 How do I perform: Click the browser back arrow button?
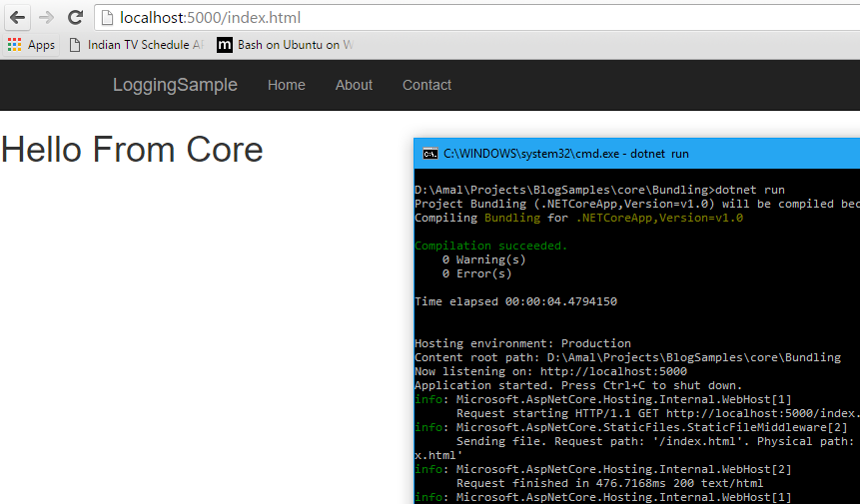(18, 18)
